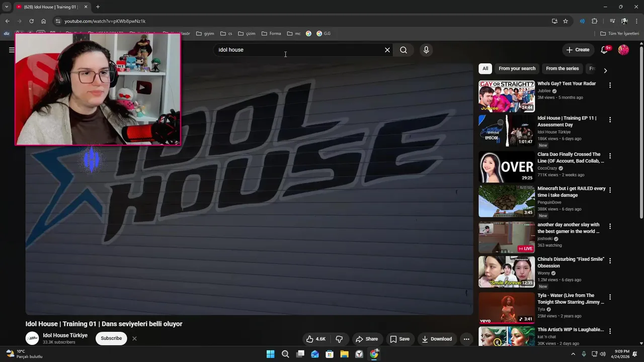The image size is (644, 362).
Task: Reload the page
Action: tap(31, 21)
